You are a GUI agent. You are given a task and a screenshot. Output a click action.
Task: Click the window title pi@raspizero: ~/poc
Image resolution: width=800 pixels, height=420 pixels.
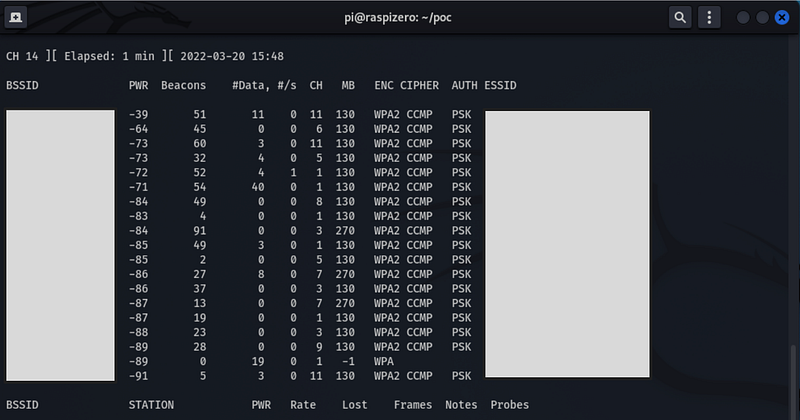click(400, 18)
